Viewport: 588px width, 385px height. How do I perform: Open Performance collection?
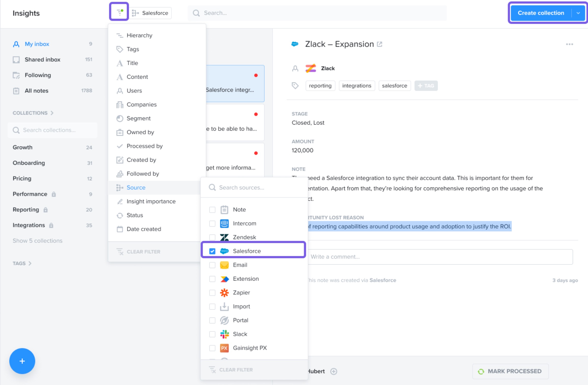pyautogui.click(x=52, y=194)
